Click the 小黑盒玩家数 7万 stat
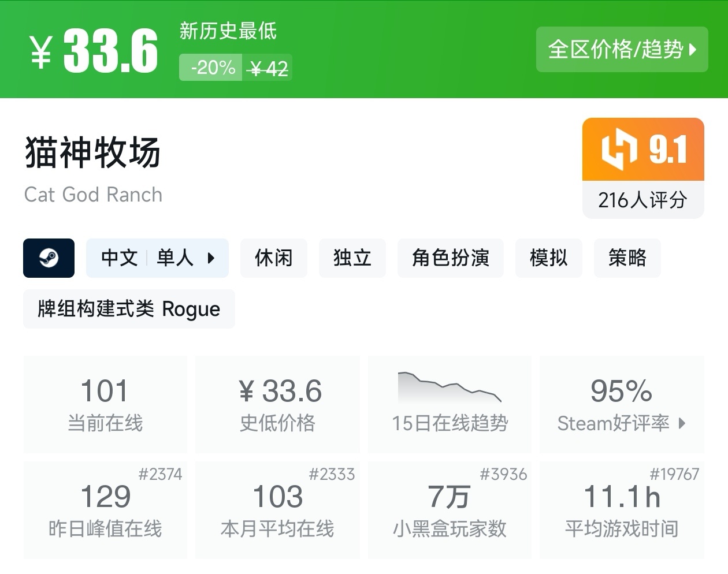The image size is (728, 574). (x=450, y=510)
